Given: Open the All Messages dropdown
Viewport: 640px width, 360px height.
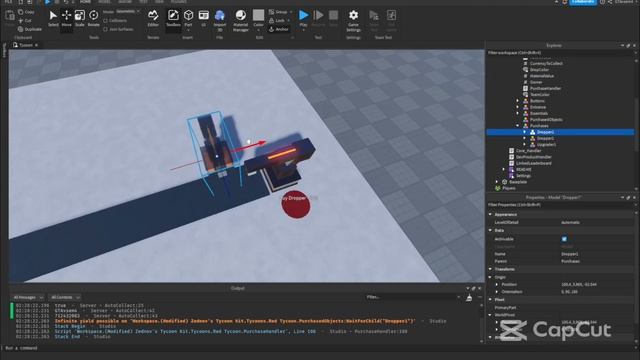Looking at the screenshot, I should (28, 298).
